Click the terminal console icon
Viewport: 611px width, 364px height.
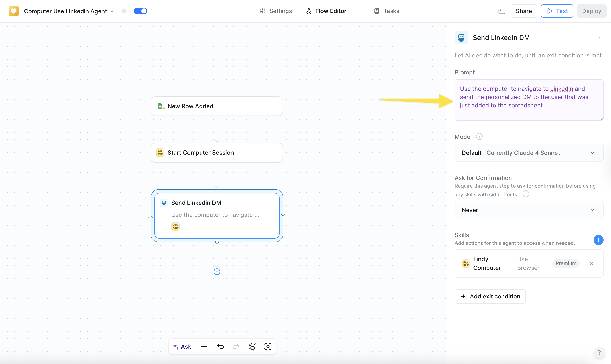[x=502, y=11]
